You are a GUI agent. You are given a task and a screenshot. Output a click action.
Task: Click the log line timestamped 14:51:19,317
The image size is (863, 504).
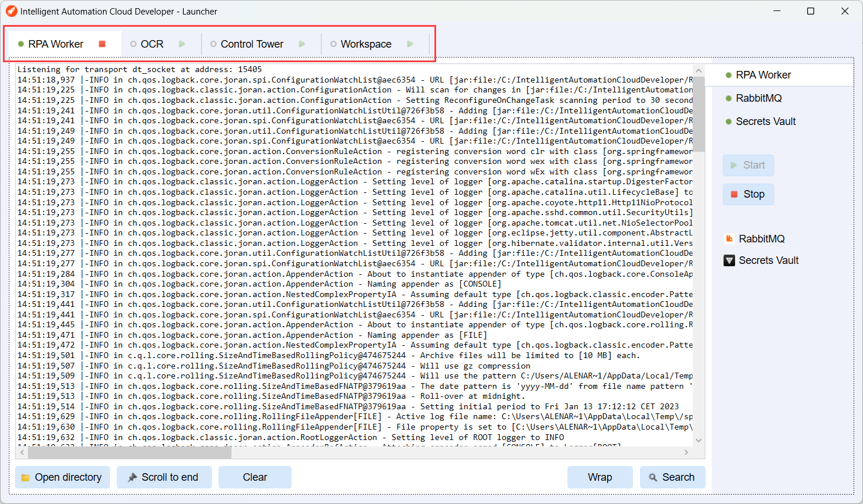(355, 294)
